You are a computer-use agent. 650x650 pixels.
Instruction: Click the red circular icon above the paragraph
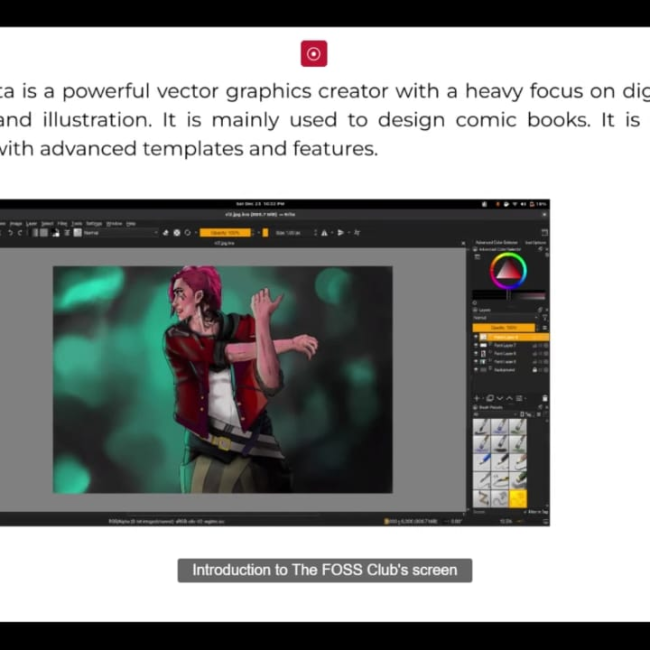point(314,53)
